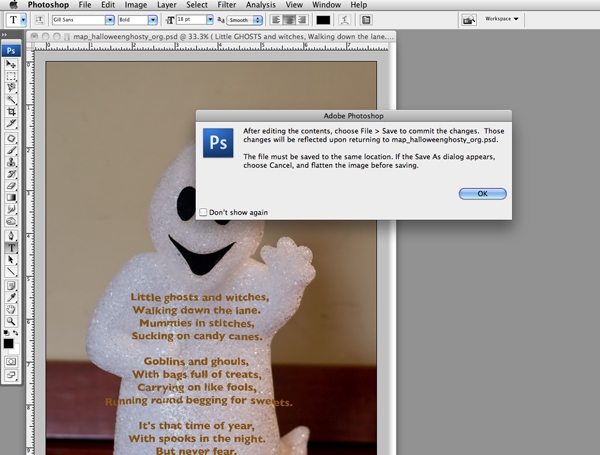Open the Edit menu
Screen dimensions: 600x455
(108, 5)
